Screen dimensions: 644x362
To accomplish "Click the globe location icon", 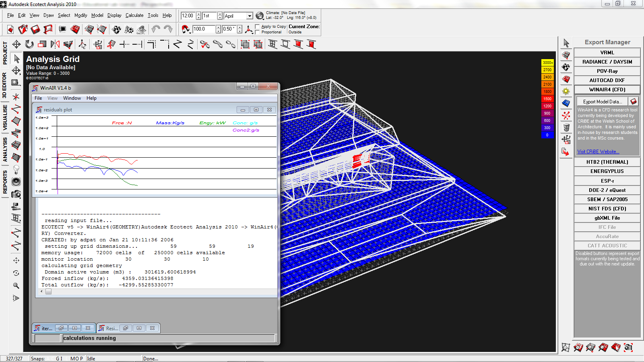I will click(x=260, y=16).
